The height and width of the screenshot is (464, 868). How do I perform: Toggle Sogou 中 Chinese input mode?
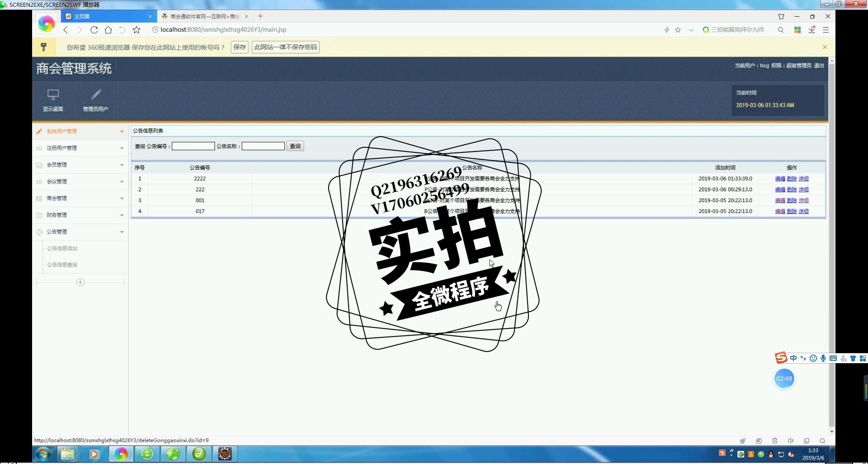[793, 358]
